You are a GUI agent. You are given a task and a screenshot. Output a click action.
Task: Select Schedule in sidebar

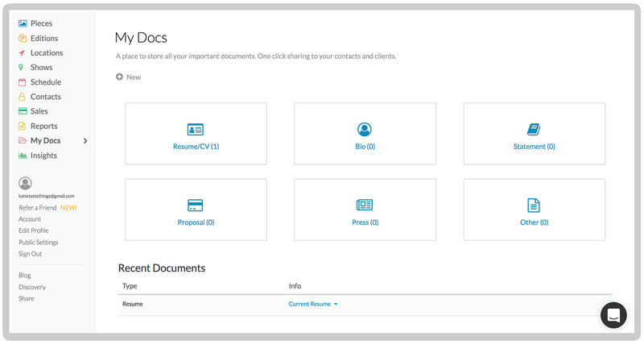click(46, 82)
